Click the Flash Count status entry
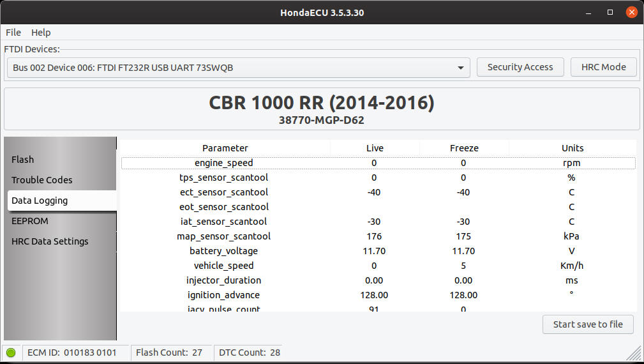Image resolution: width=644 pixels, height=364 pixels. click(168, 353)
